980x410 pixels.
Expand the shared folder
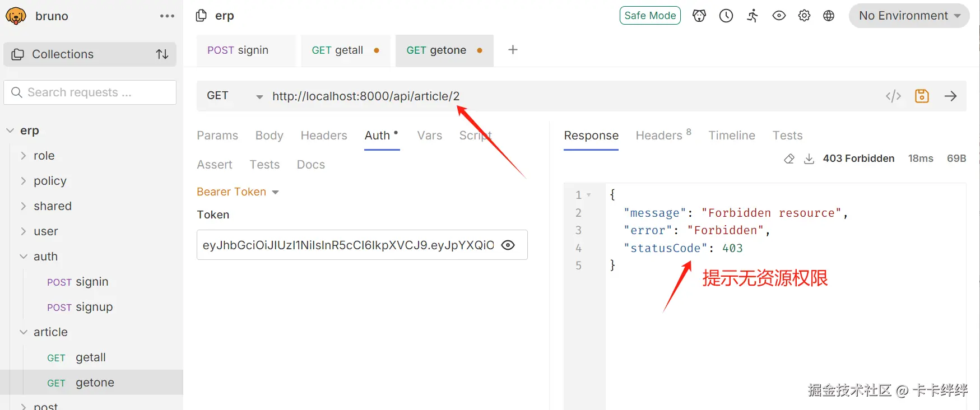click(x=24, y=206)
